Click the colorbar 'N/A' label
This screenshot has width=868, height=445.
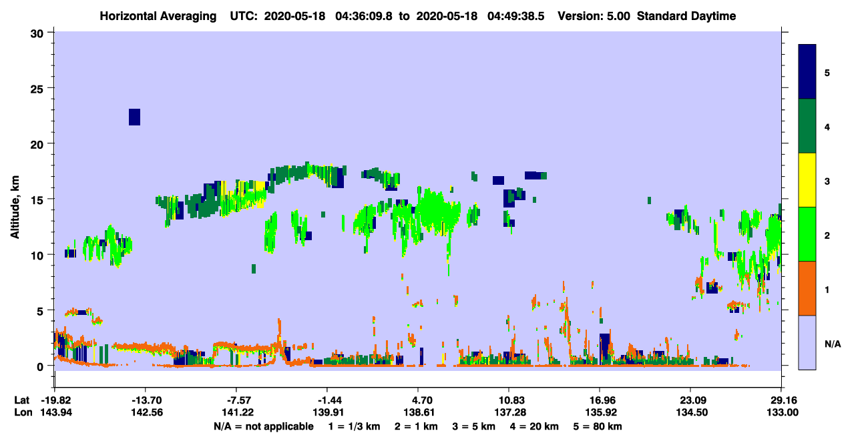pyautogui.click(x=832, y=344)
